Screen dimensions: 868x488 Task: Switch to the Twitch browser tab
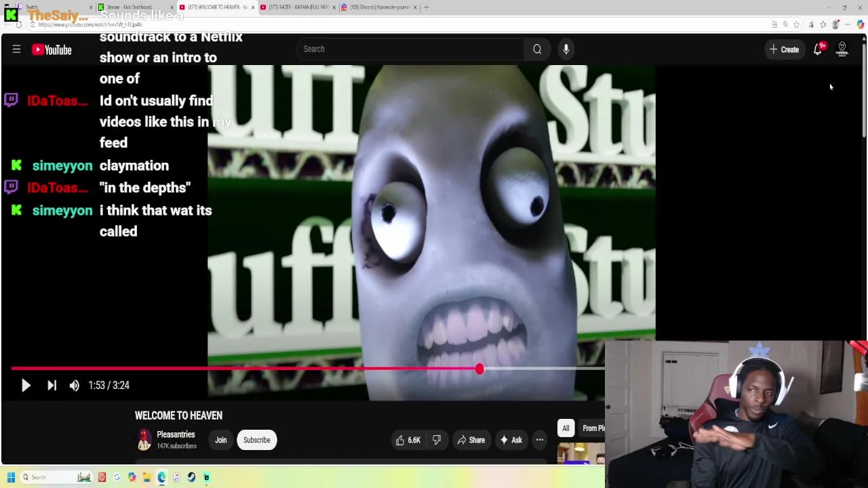tap(54, 7)
